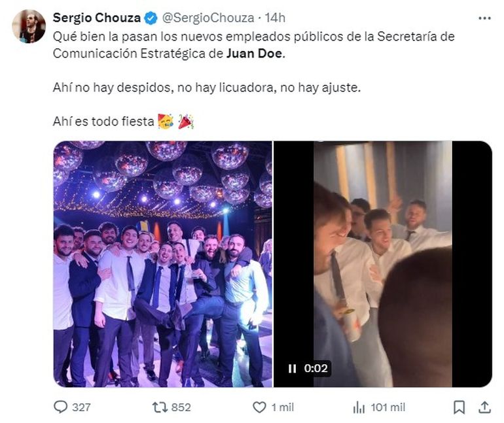
Task: Like the post with the heart icon
Action: pyautogui.click(x=260, y=407)
